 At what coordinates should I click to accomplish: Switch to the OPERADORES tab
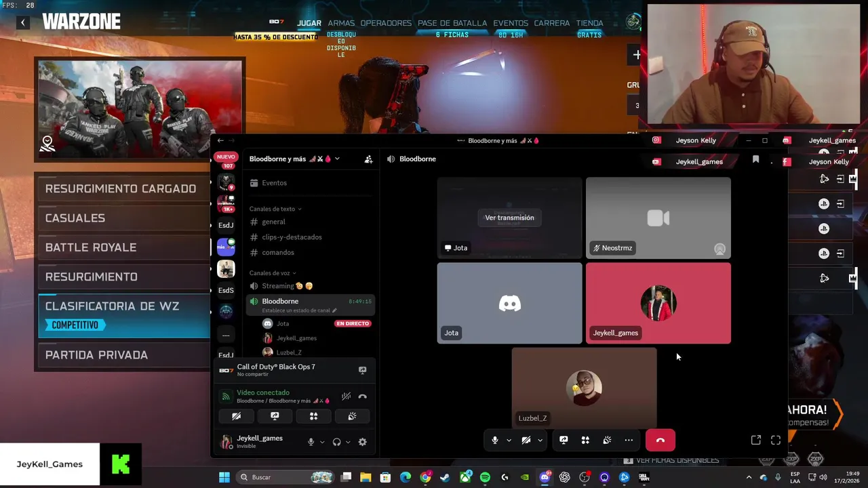coord(386,23)
